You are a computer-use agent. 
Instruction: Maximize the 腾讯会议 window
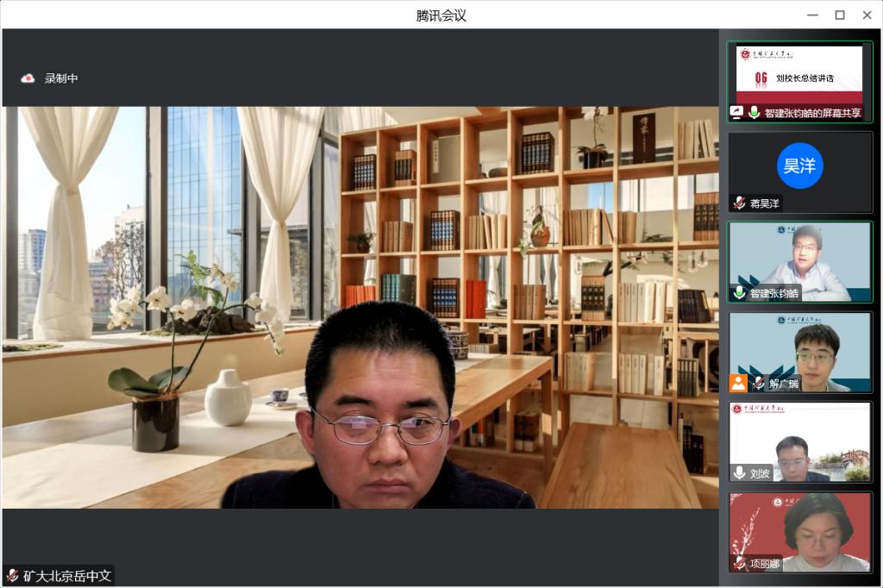tap(839, 15)
